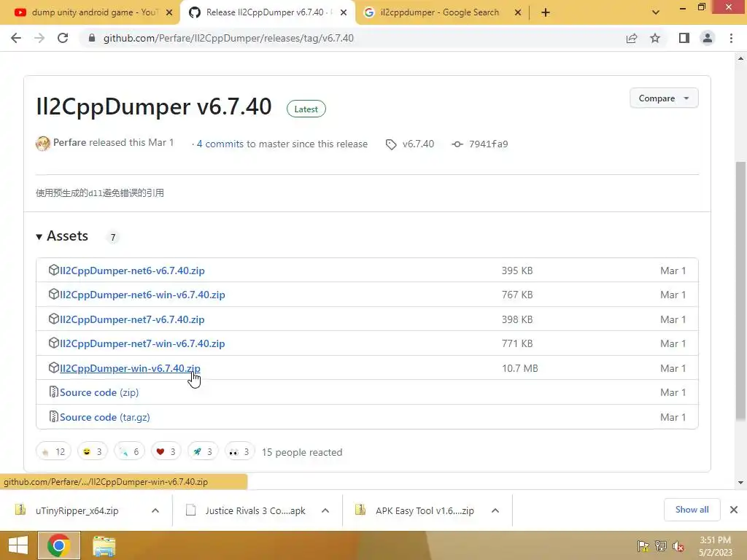The height and width of the screenshot is (560, 747).
Task: Click the page vertical scrollbar
Action: [x=740, y=290]
